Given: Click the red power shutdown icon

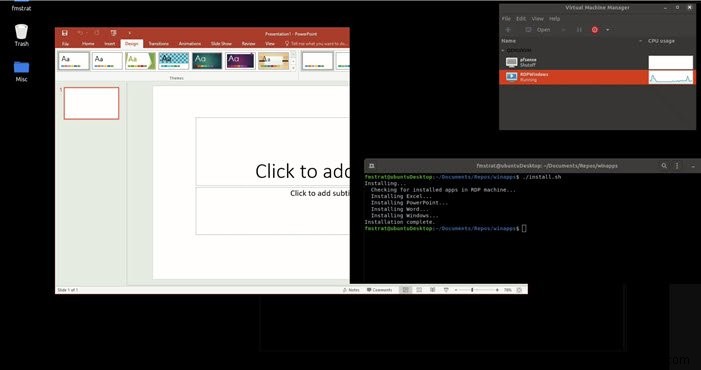Looking at the screenshot, I should (x=595, y=30).
